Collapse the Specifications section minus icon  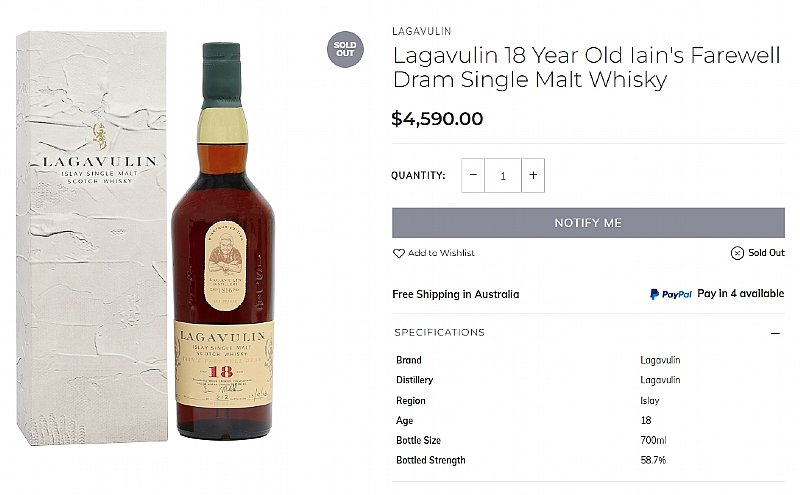[x=776, y=333]
